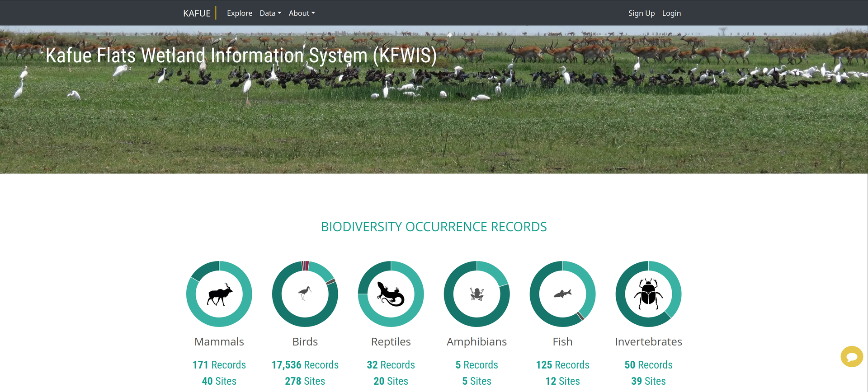The width and height of the screenshot is (868, 392).
Task: Open the yellow chat bubble widget
Action: click(852, 357)
